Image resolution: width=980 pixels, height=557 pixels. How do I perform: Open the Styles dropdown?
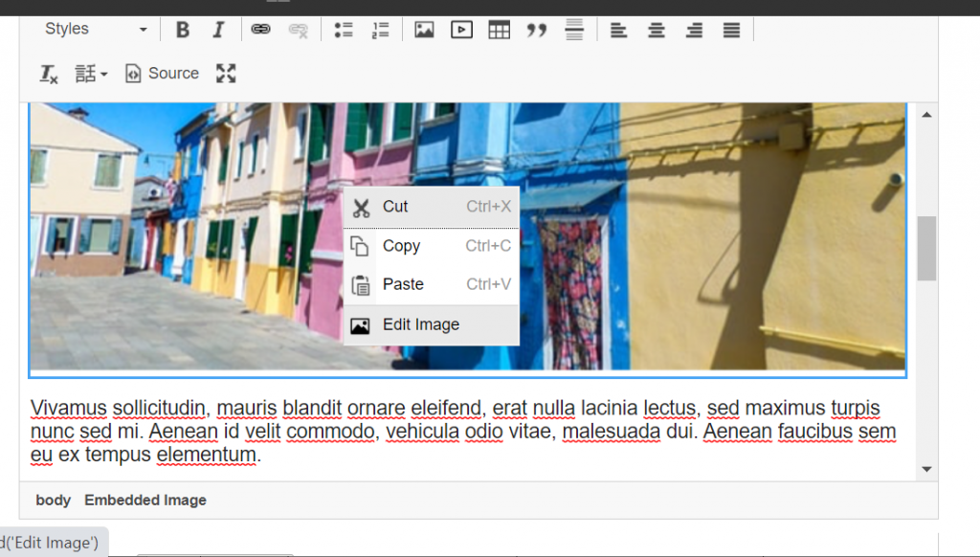96,30
